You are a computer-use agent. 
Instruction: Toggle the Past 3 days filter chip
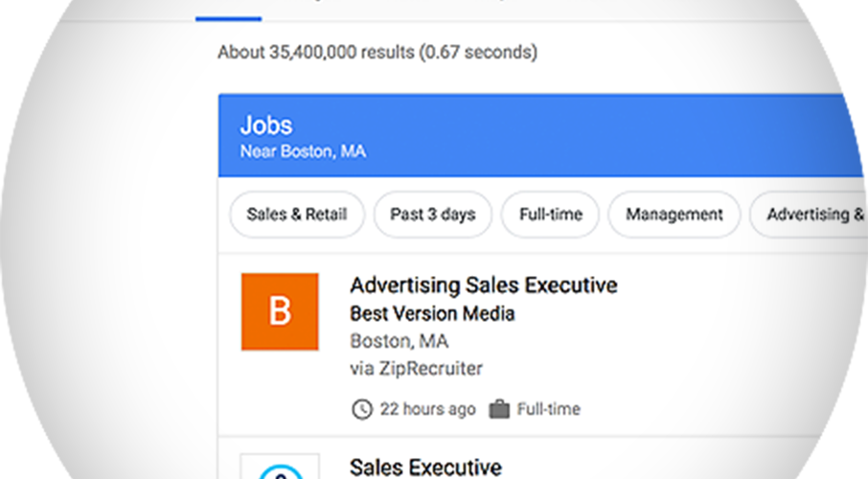click(x=433, y=215)
